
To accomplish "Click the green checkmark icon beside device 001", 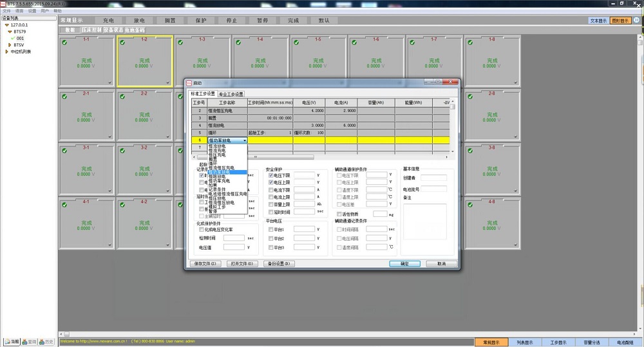I will click(x=12, y=38).
